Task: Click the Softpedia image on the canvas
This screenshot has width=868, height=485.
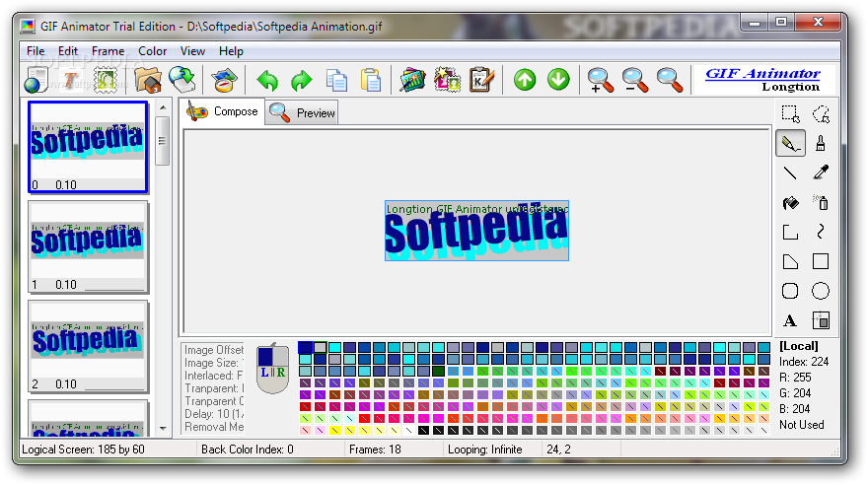Action: click(x=476, y=231)
